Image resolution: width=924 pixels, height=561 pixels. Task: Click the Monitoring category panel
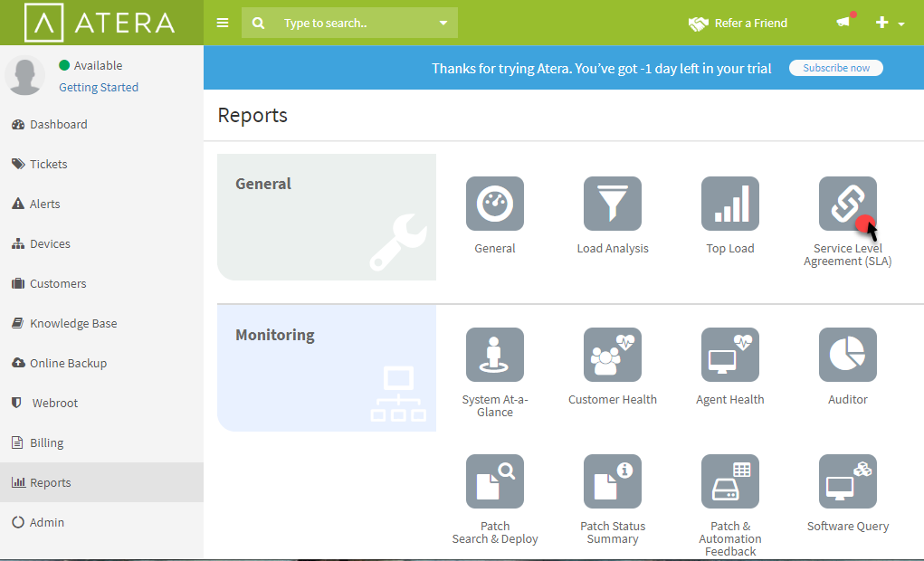[x=327, y=367]
